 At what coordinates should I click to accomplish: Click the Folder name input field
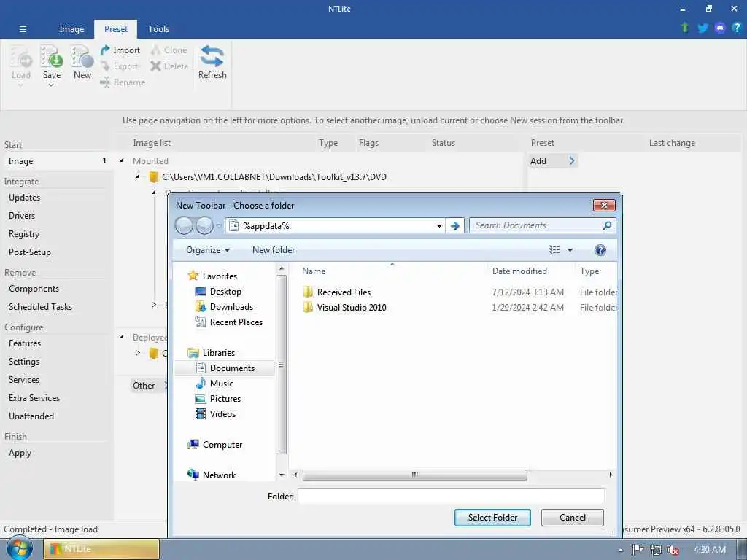(x=451, y=496)
